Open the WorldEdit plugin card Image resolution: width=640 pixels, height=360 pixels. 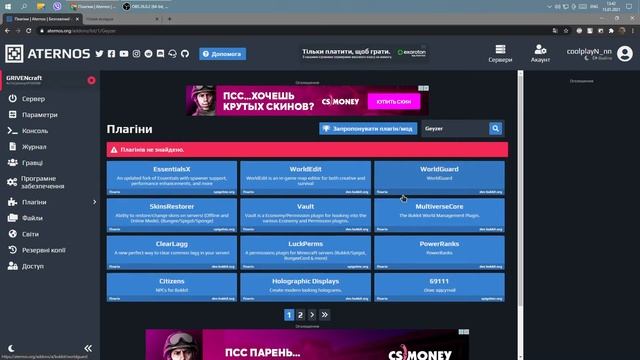[x=305, y=178]
